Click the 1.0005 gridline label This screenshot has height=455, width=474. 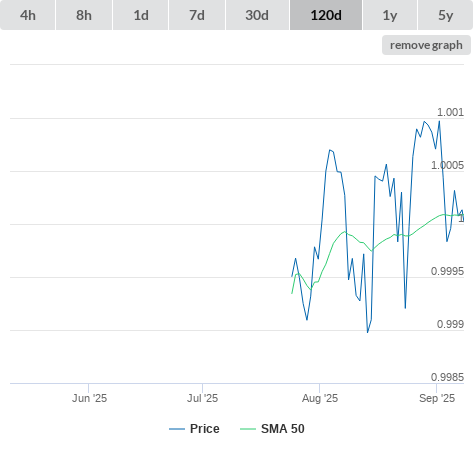click(x=447, y=165)
